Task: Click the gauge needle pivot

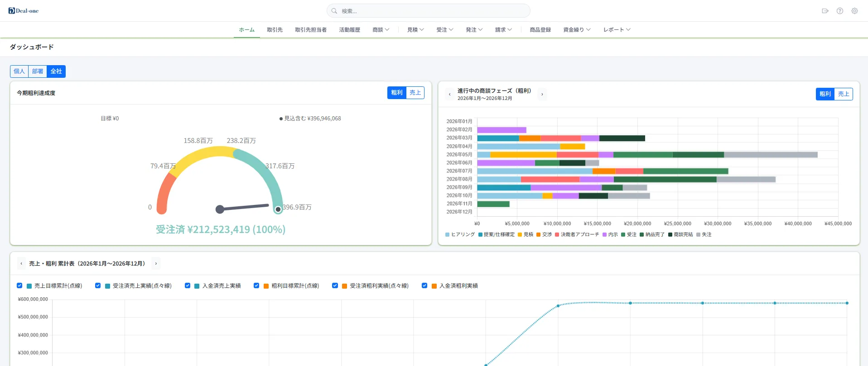Action: (220, 209)
